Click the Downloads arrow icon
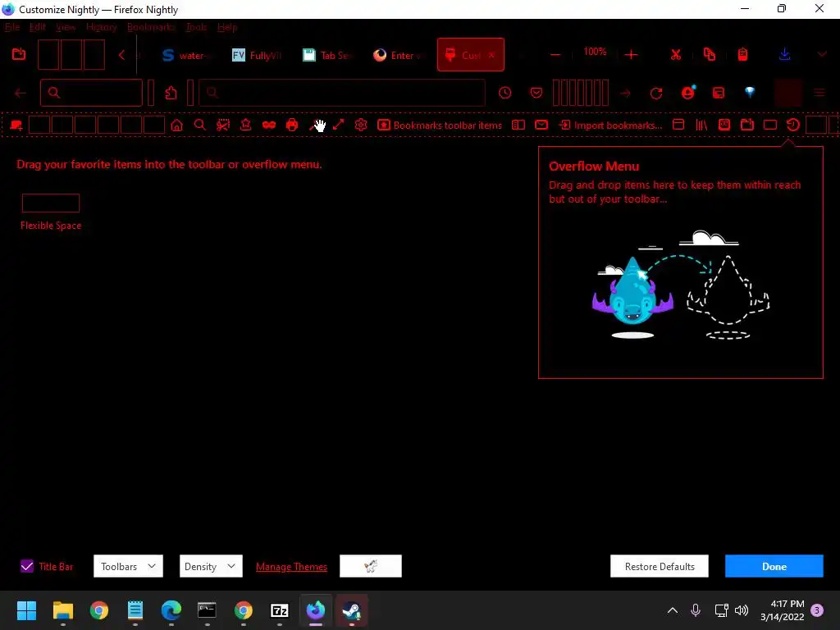This screenshot has height=630, width=840. pyautogui.click(x=785, y=55)
